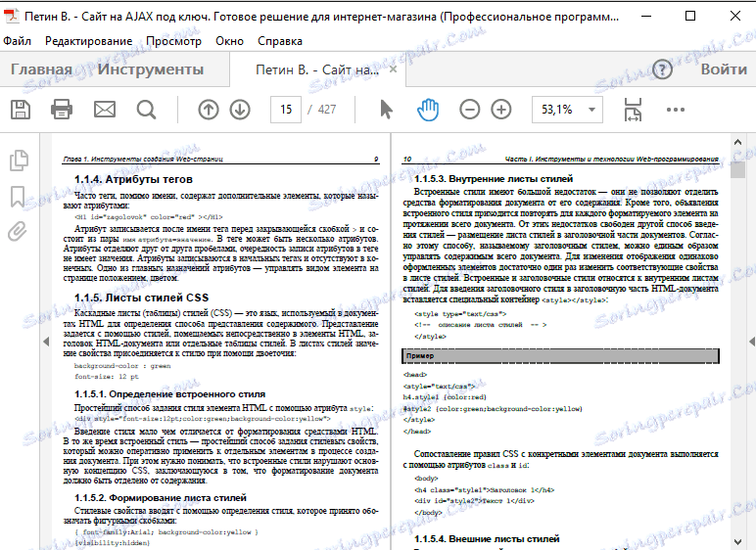Click the fit-to-width page icon

(x=632, y=110)
